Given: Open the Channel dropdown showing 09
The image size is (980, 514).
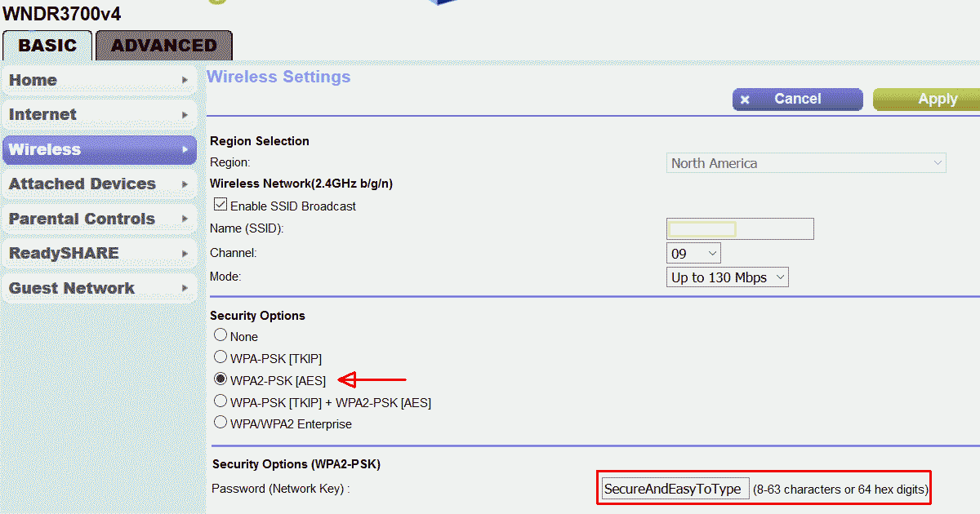Looking at the screenshot, I should tap(693, 253).
